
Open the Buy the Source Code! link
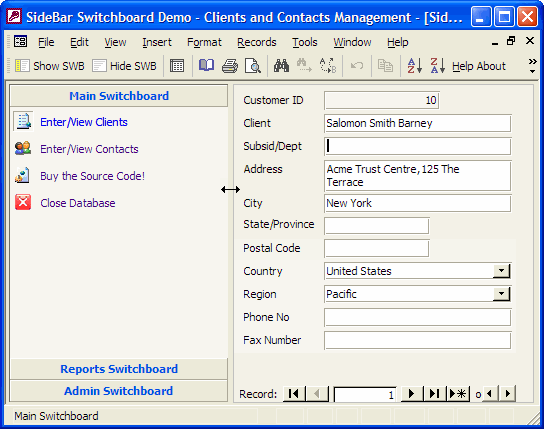(x=92, y=176)
